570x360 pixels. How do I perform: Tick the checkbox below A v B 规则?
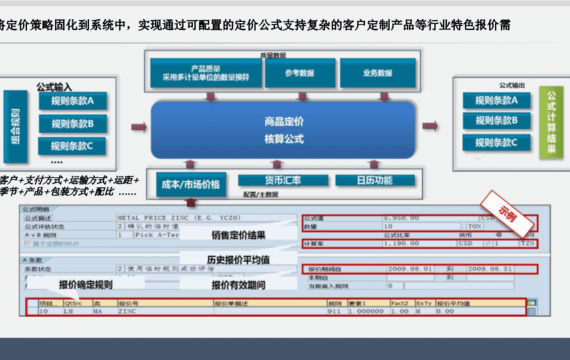point(27,243)
